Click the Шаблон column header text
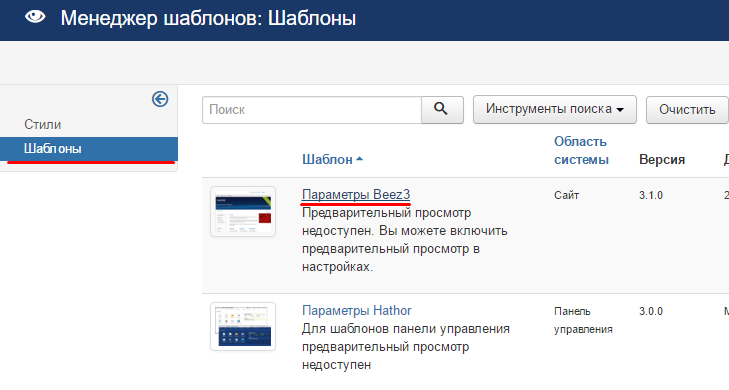Viewport: 729px width, 390px height. pos(327,159)
